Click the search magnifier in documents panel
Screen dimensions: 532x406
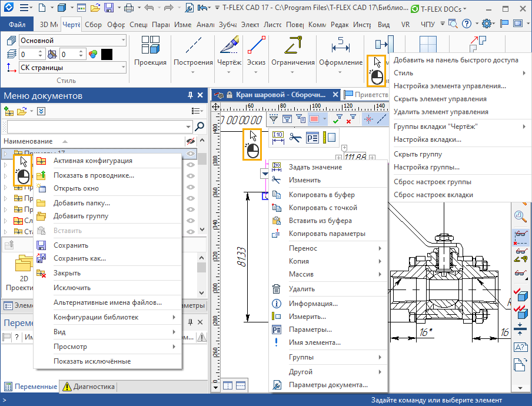click(199, 126)
